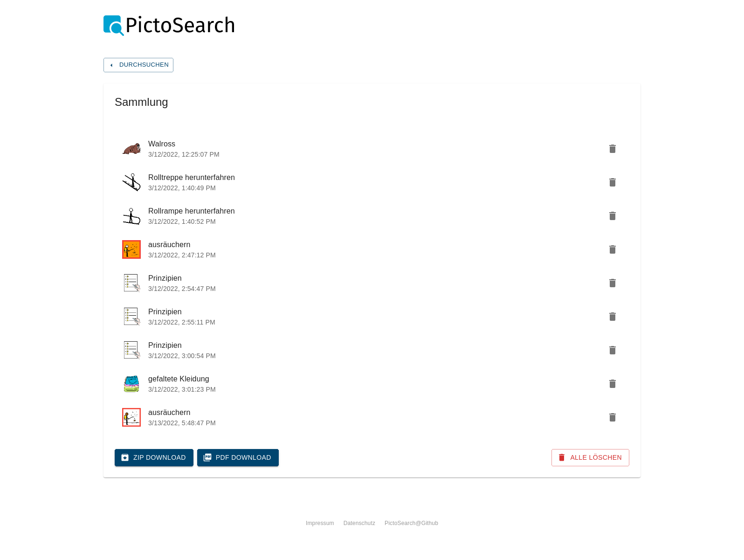This screenshot has width=744, height=560.
Task: Delete the Prinzipien entry from 2:54:47 PM
Action: pyautogui.click(x=613, y=283)
